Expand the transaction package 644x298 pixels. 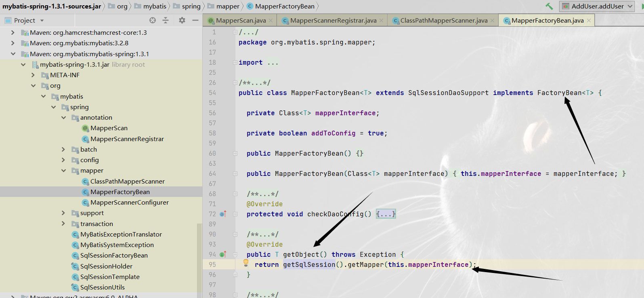coord(63,224)
